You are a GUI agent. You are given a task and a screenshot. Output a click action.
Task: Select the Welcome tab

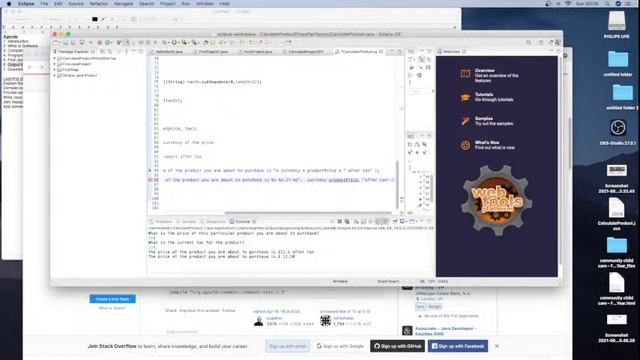pyautogui.click(x=451, y=52)
